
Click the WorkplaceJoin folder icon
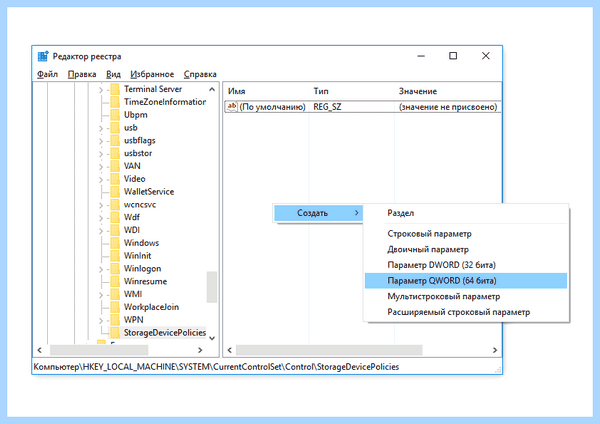pos(115,307)
